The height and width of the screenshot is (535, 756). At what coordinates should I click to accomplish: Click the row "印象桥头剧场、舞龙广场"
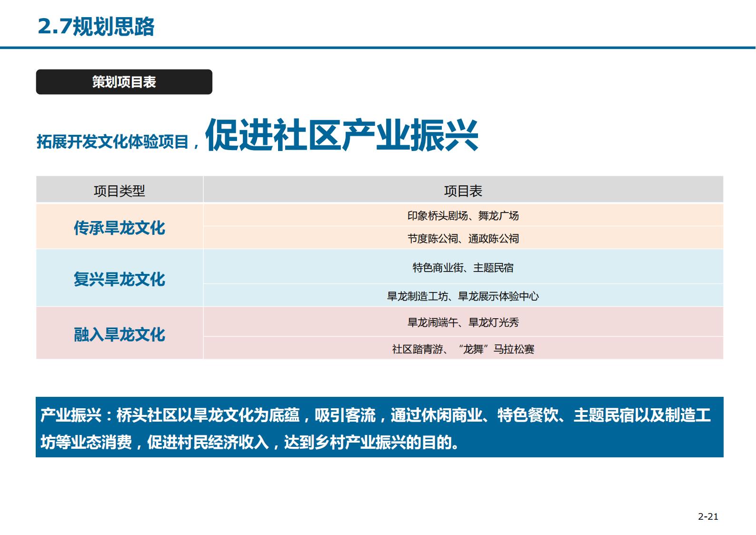coord(463,215)
